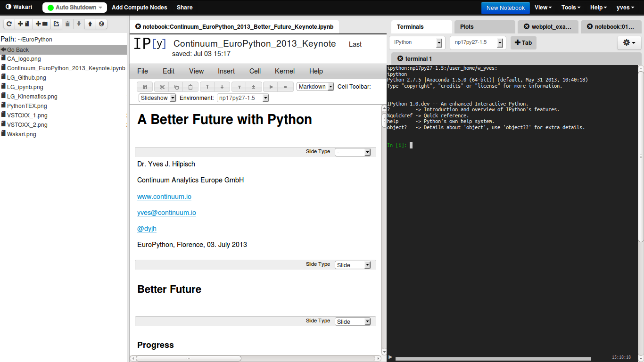The height and width of the screenshot is (362, 644).
Task: Click the terminal progress bar at bottom
Action: click(x=493, y=359)
